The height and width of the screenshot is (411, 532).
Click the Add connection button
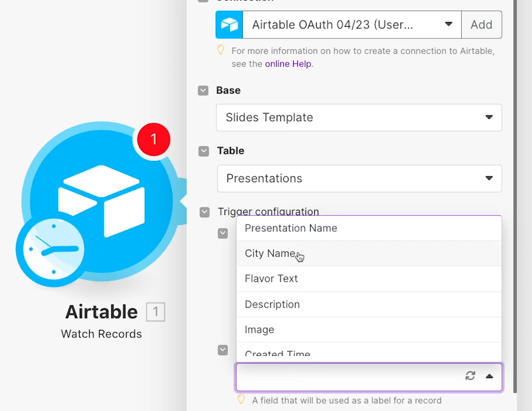pyautogui.click(x=481, y=25)
